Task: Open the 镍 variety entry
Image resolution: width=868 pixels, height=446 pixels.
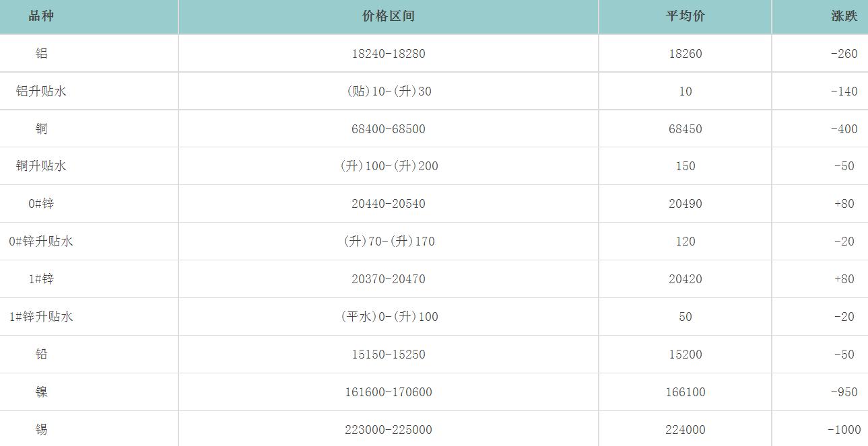Action: pyautogui.click(x=42, y=392)
